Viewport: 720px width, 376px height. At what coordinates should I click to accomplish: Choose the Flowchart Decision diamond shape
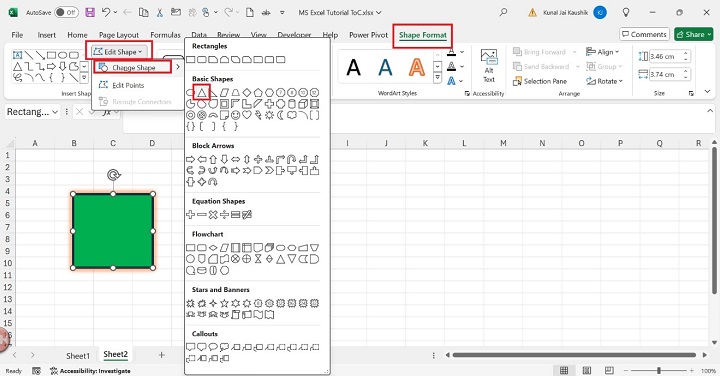[x=213, y=248]
